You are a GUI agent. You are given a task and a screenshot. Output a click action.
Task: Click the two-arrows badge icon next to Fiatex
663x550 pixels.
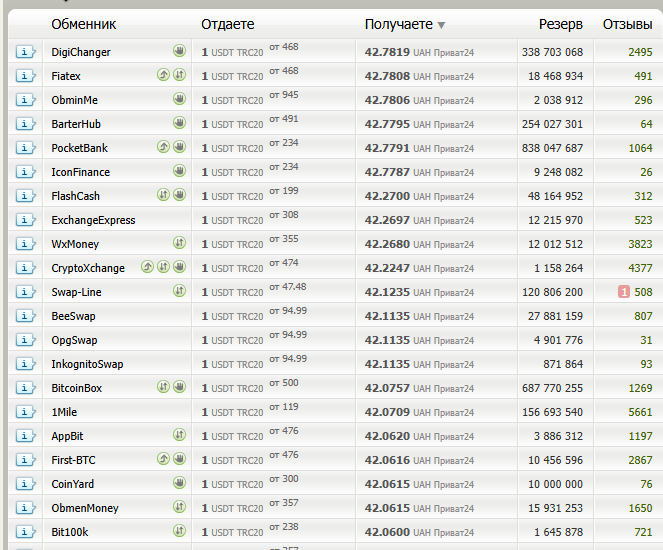180,75
